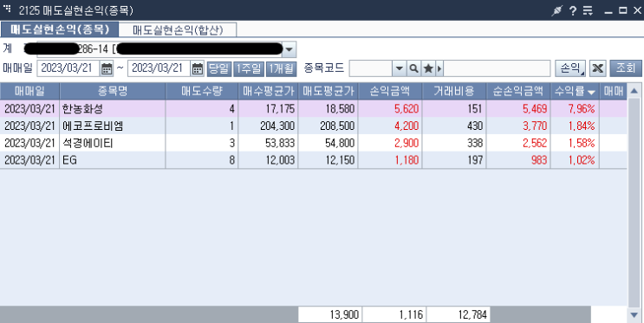Click the 종목코드 input box

(370, 68)
